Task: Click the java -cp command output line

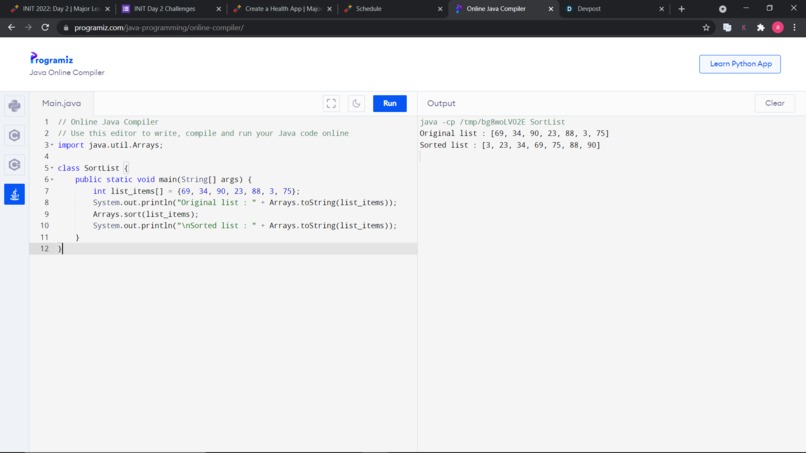Action: 492,122
